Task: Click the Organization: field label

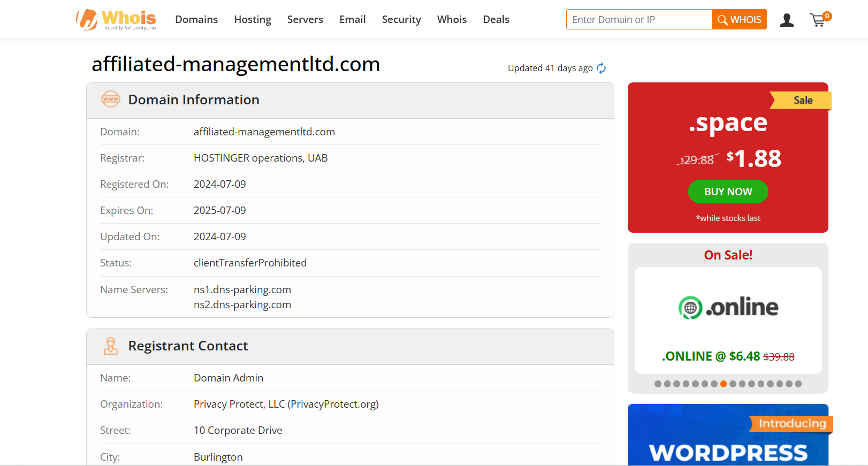Action: click(x=131, y=404)
